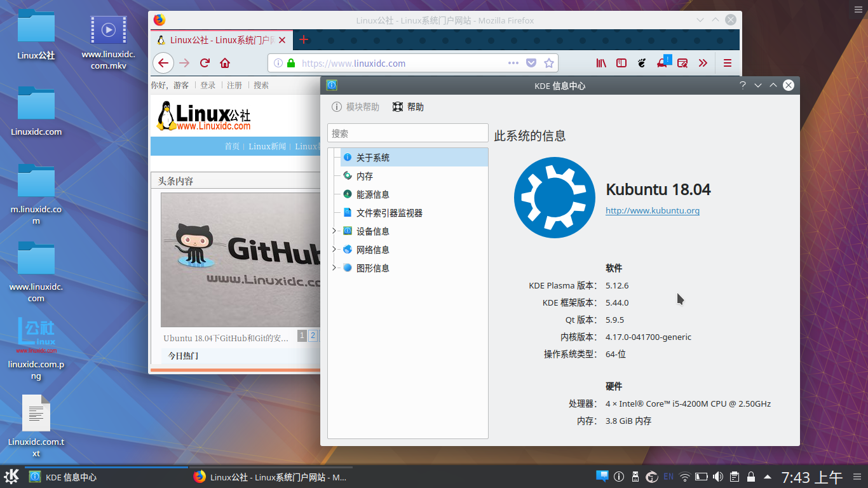Show site information icon in URL bar
868x488 pixels.
pyautogui.click(x=278, y=63)
